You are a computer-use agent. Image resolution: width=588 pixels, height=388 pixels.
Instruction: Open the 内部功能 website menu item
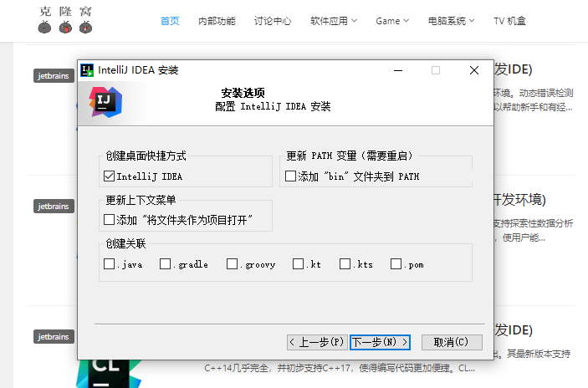point(217,21)
